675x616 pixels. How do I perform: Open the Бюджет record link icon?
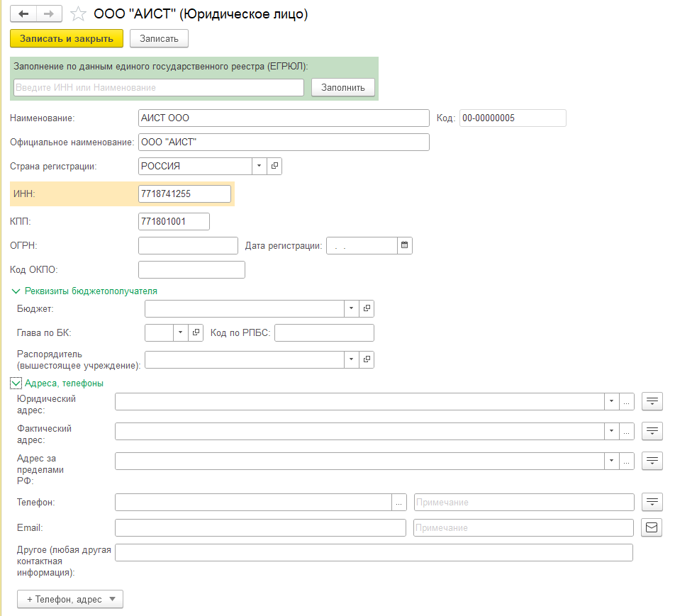point(367,308)
